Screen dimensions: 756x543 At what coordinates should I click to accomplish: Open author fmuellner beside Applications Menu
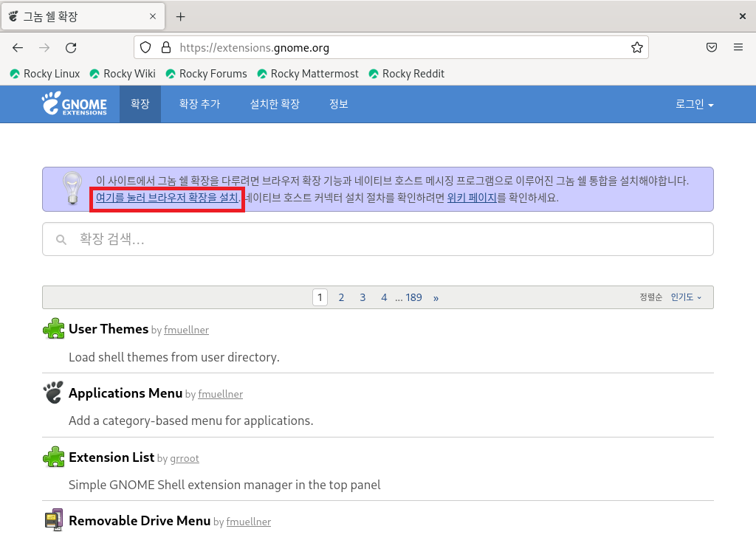tap(220, 394)
